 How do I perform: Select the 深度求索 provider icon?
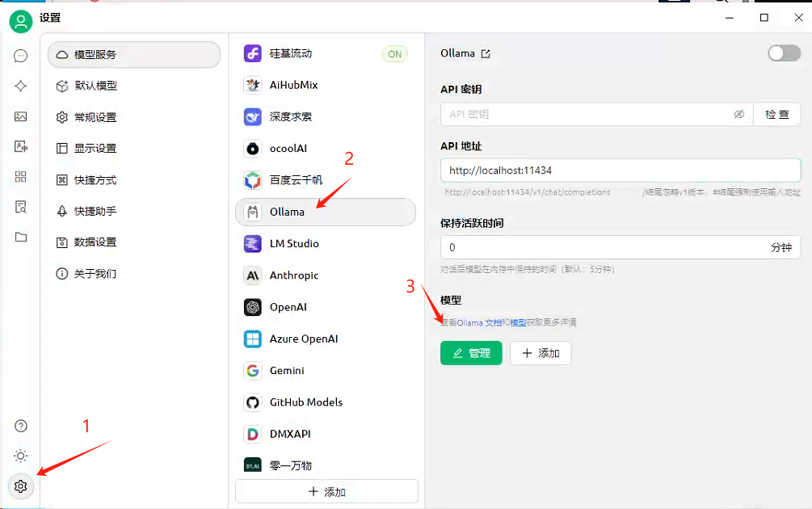tap(253, 116)
